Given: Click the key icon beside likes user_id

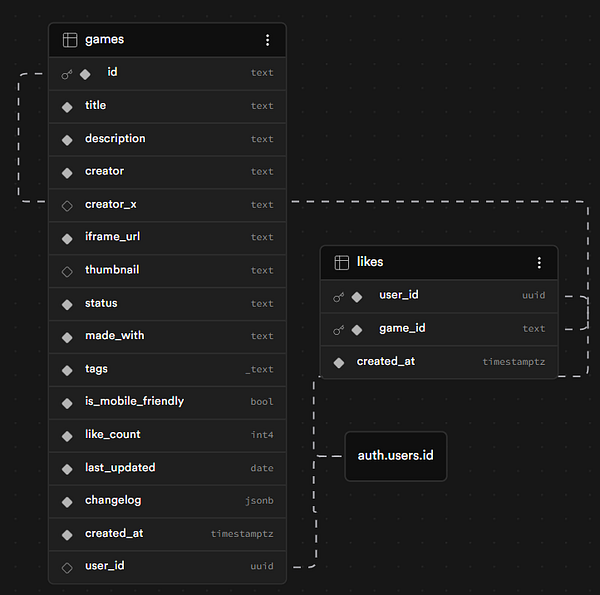Looking at the screenshot, I should click(x=339, y=296).
